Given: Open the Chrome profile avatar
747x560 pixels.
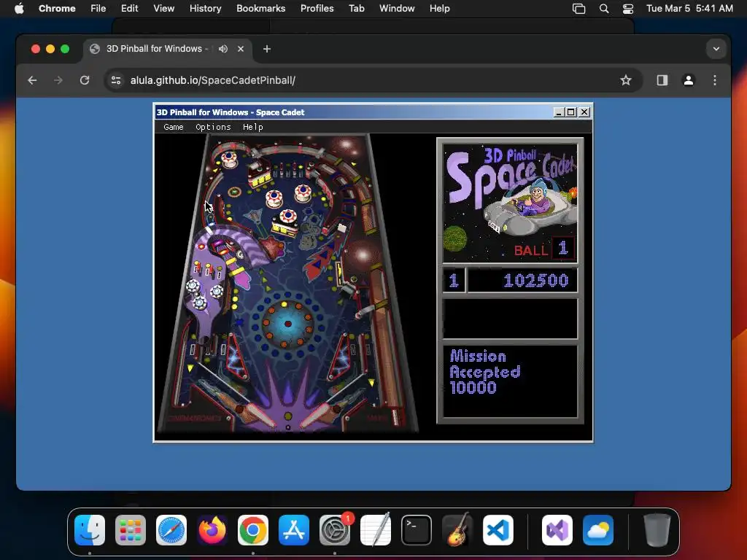Looking at the screenshot, I should 689,80.
